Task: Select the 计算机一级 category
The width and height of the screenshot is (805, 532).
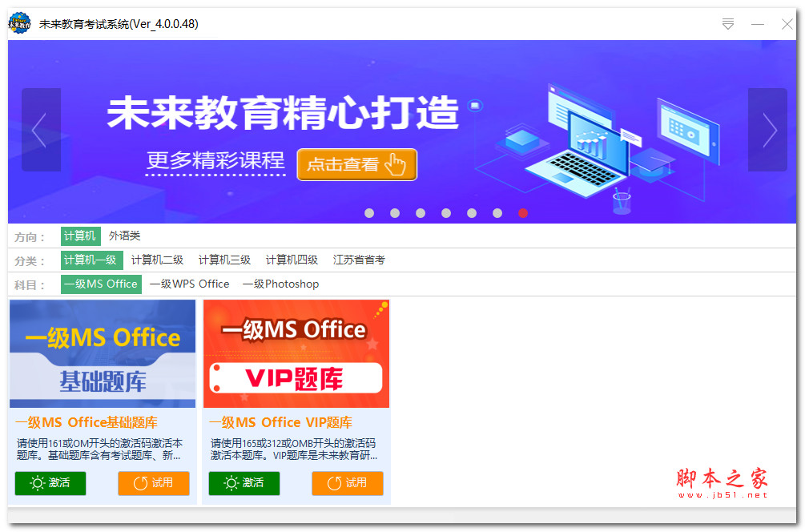Action: tap(91, 260)
